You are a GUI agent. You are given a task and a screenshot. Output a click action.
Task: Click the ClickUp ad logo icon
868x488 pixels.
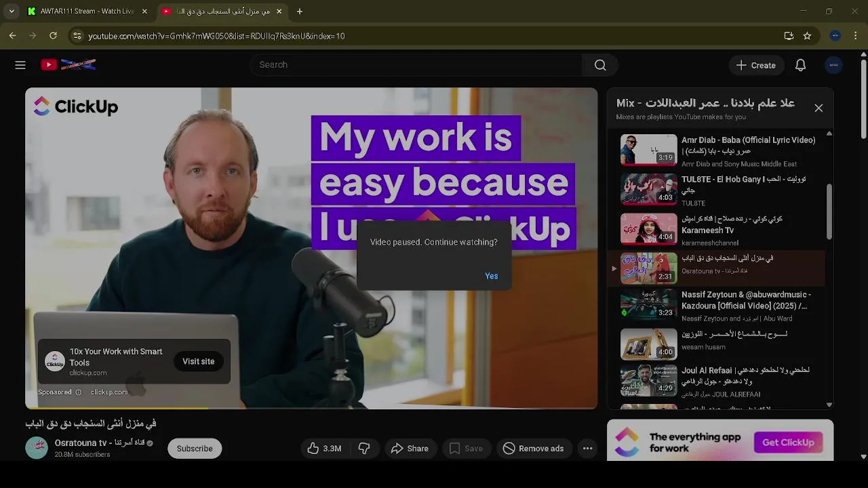point(55,361)
